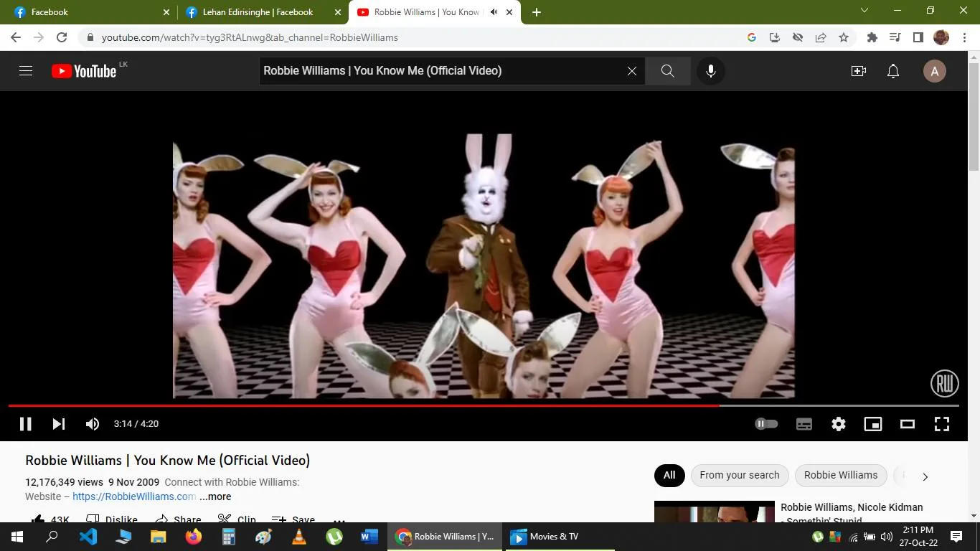The width and height of the screenshot is (980, 551).
Task: Open the video settings gear
Action: [838, 424]
